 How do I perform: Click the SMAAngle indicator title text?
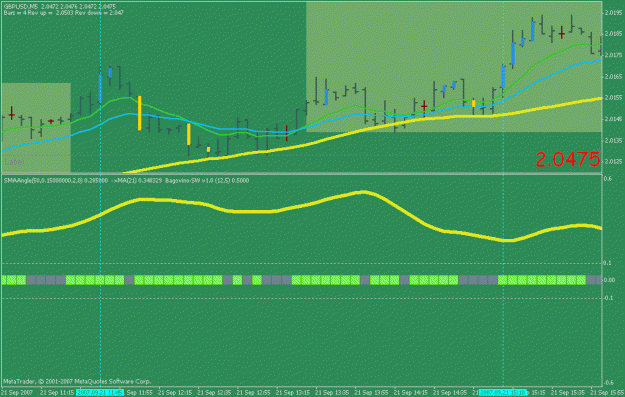click(x=56, y=181)
